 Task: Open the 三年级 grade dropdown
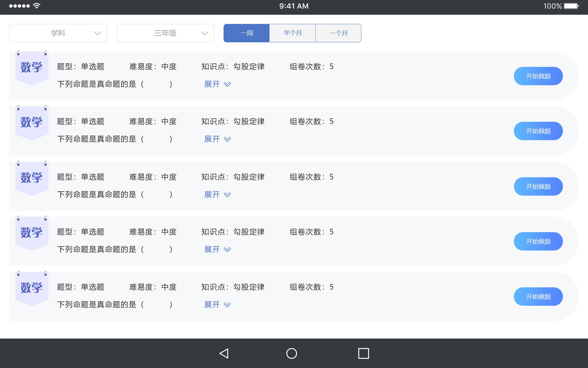[x=165, y=33]
